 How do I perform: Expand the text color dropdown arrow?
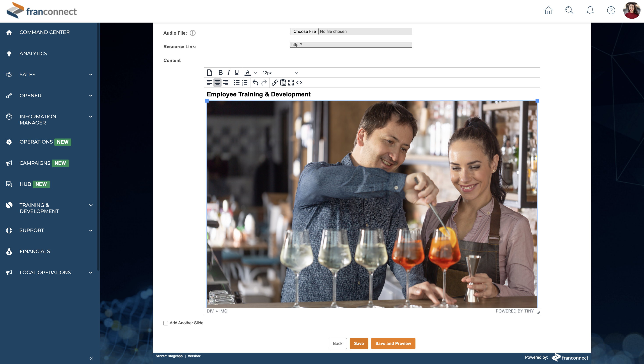click(x=255, y=73)
